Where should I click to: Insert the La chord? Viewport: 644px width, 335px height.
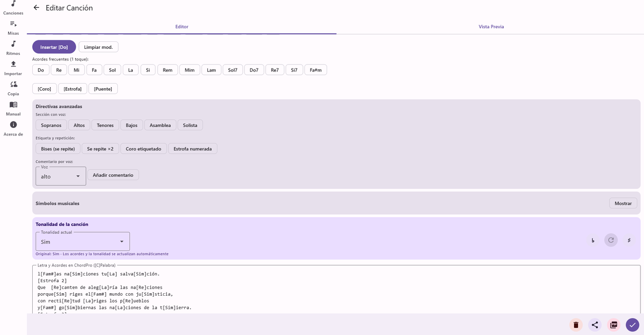click(130, 70)
